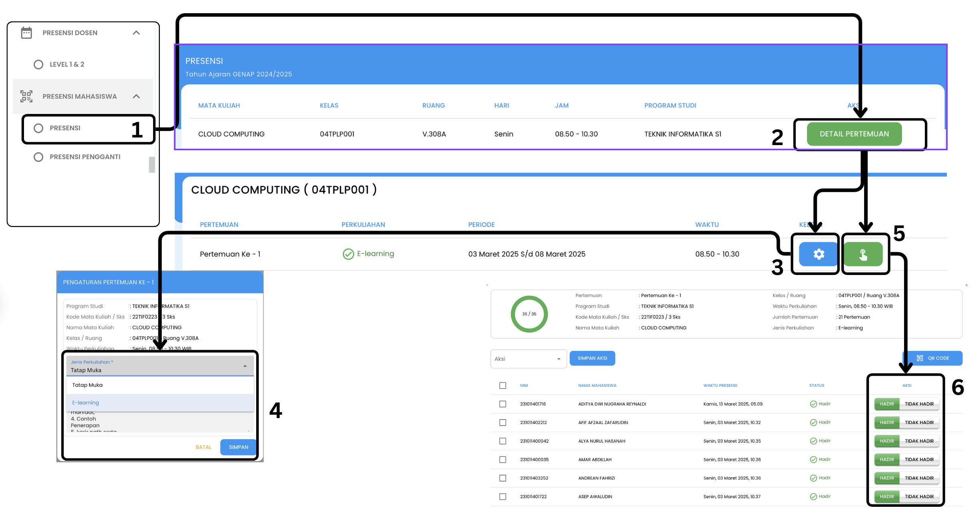Open the Jenis Perkuliahan dropdown
The image size is (980, 514).
pos(160,366)
